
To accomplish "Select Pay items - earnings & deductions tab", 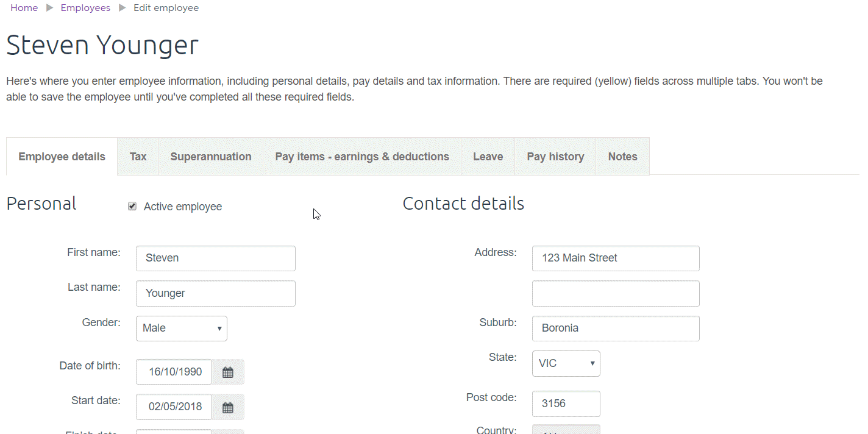I will pos(362,157).
